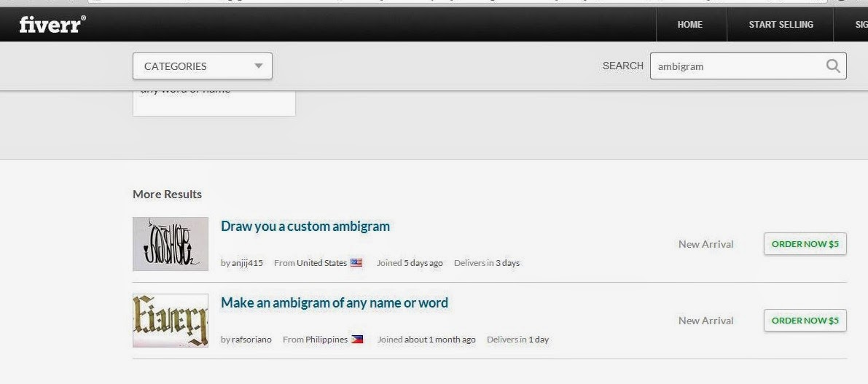868x384 pixels.
Task: Order the anjij415 gig for $5
Action: [x=805, y=244]
